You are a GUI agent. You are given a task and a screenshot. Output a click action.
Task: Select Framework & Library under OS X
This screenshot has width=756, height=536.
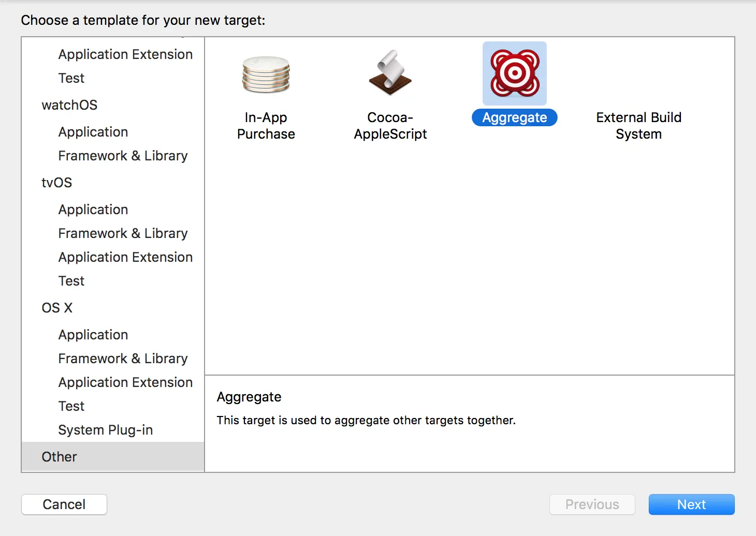123,359
